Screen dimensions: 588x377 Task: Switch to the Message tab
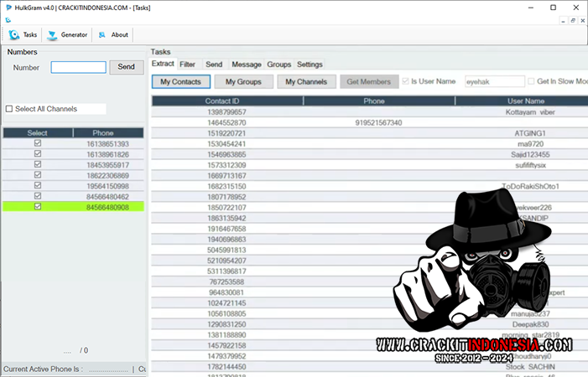click(246, 65)
